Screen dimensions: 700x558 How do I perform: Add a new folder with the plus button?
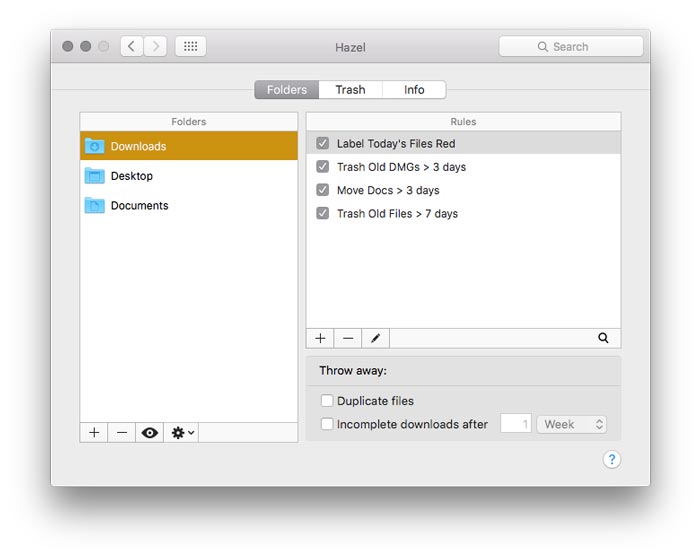pyautogui.click(x=94, y=433)
